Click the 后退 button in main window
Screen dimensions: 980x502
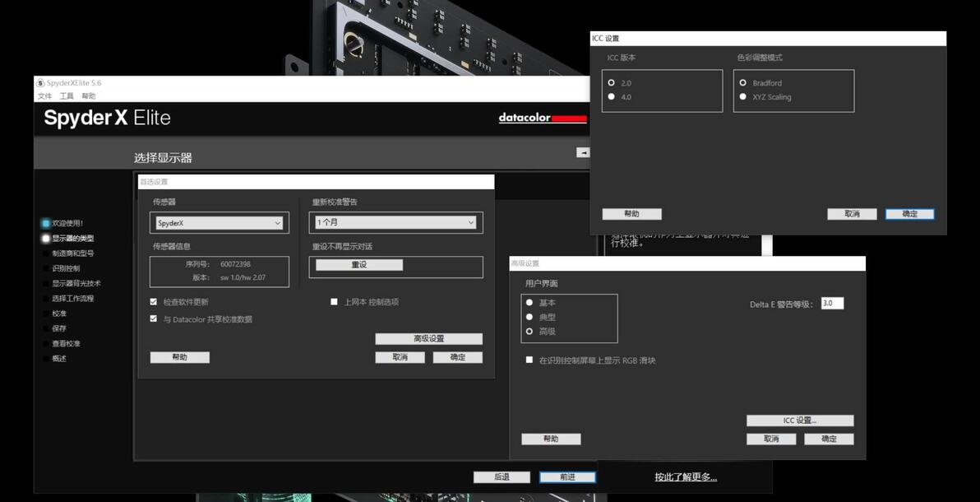[x=502, y=477]
